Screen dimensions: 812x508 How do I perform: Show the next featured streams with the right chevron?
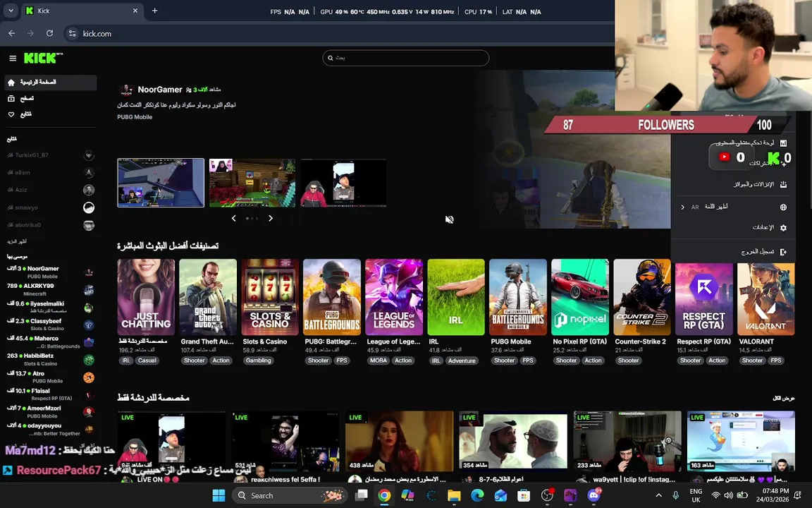pos(271,218)
